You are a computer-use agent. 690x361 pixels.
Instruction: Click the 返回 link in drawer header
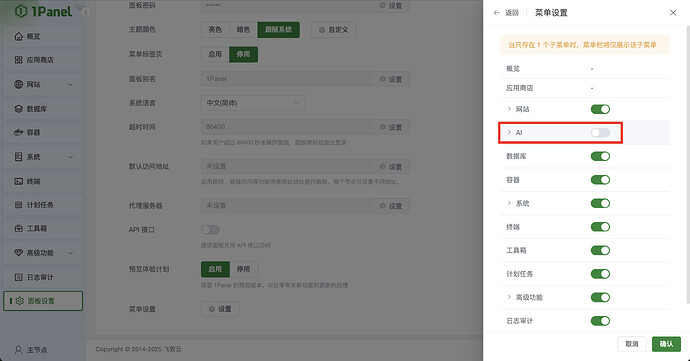click(512, 13)
